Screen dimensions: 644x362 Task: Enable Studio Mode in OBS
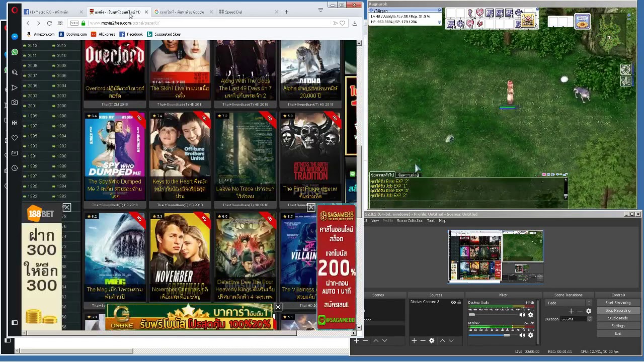[618, 318]
